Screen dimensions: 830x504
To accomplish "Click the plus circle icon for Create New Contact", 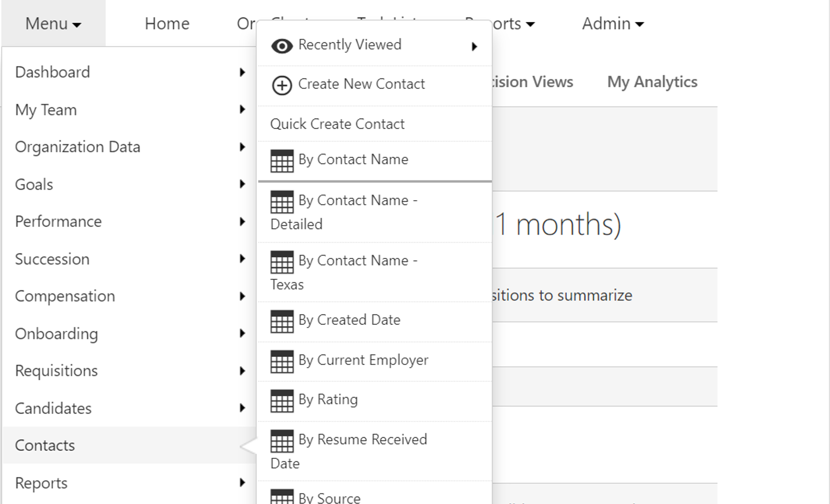I will 282,85.
